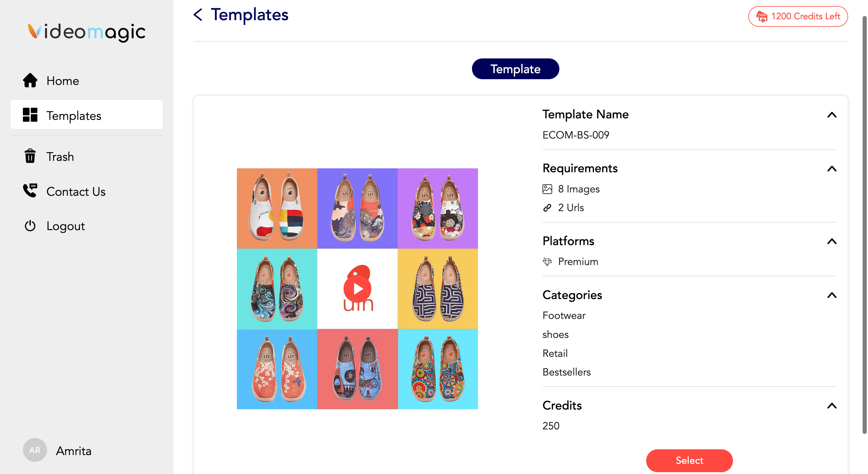Click the vertical page scrollbar
This screenshot has height=474, width=868.
pos(864,222)
